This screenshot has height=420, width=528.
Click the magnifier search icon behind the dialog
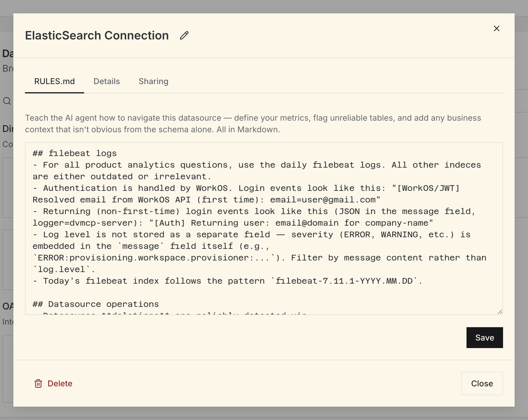click(x=7, y=101)
